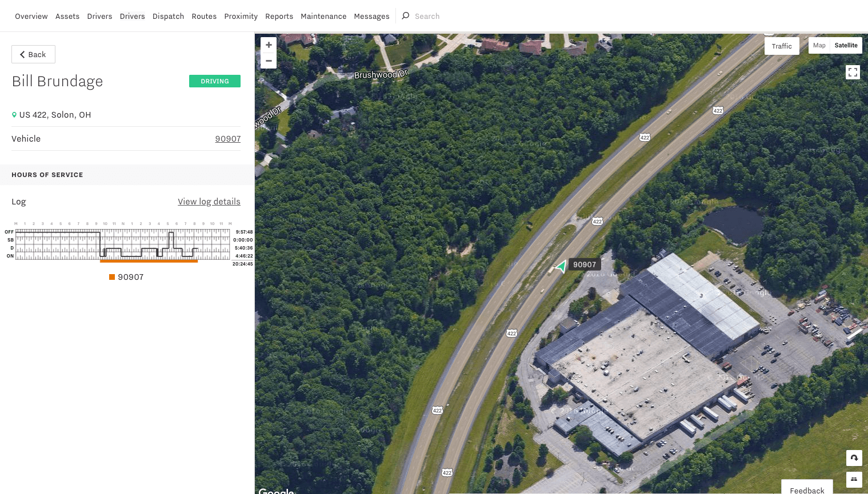868x494 pixels.
Task: Click the Brushwood Dr street label
Action: [x=381, y=74]
